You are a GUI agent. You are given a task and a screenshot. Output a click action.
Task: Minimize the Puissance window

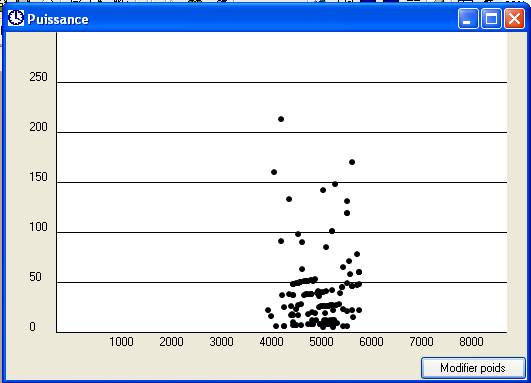468,19
